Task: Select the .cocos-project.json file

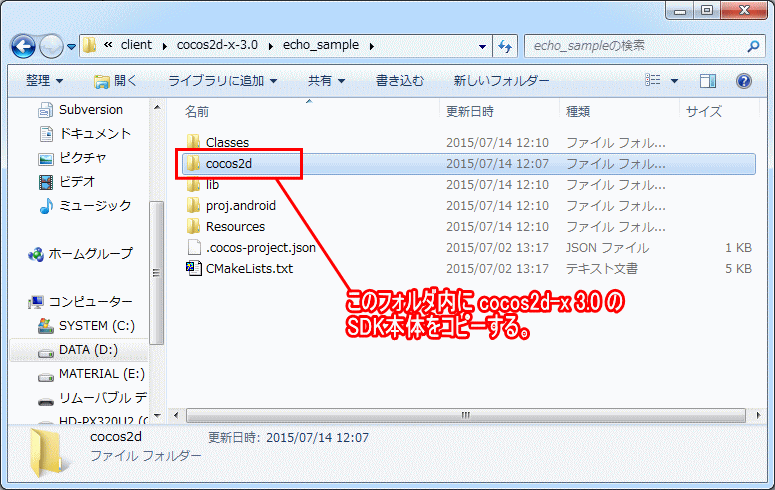Action: [260, 248]
